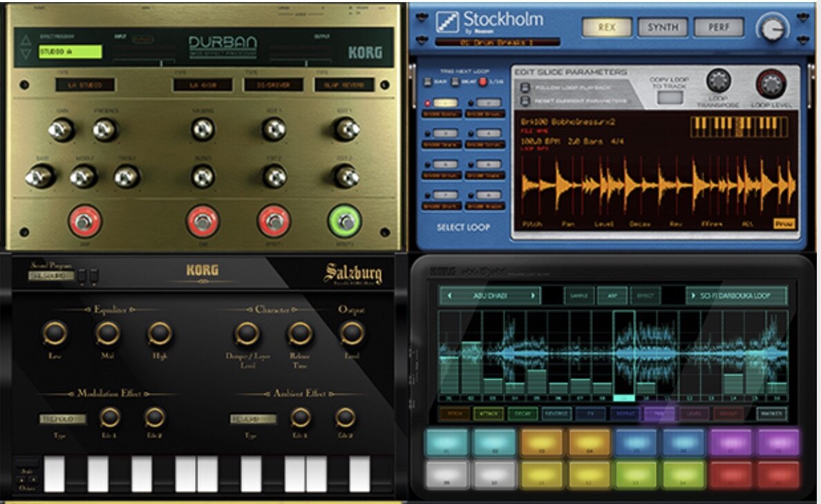
Task: Open the Drum Breaks 1 patch display
Action: (x=498, y=42)
